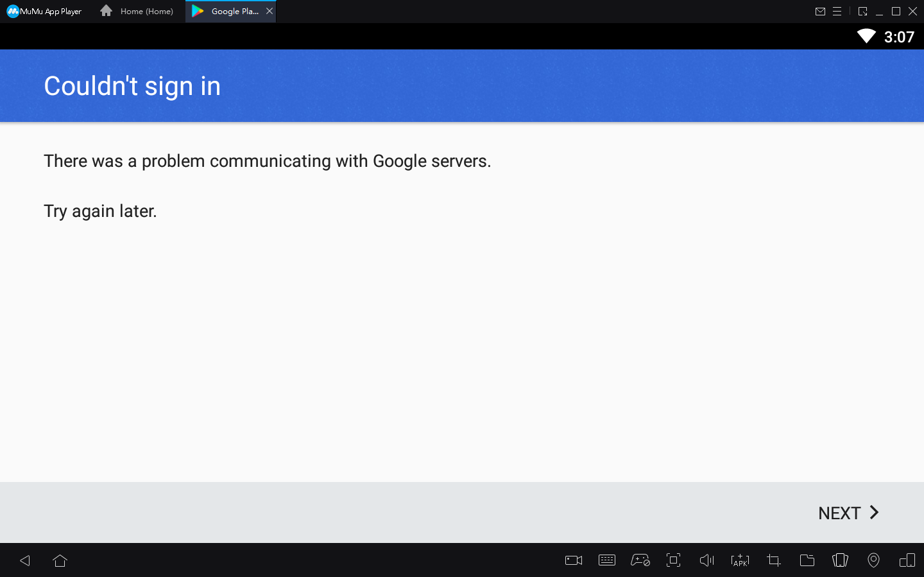Click the "Couldn't sign in" heading

132,86
